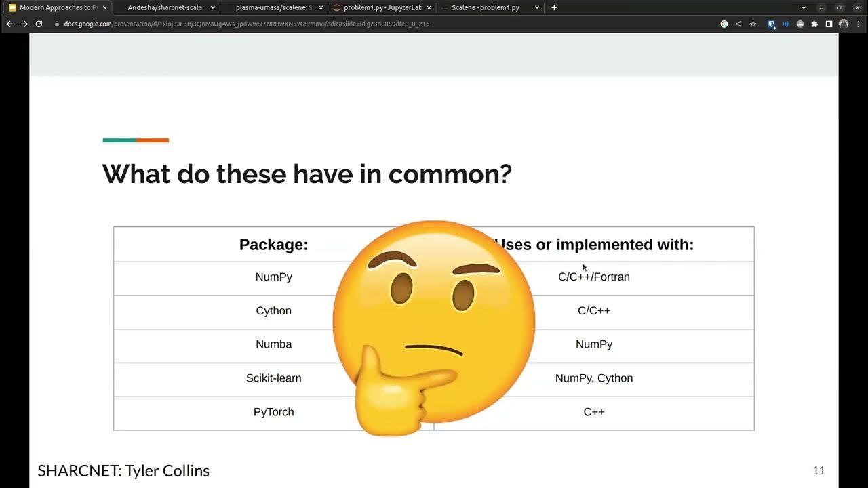Screen dimensions: 868x488
Task: Switch to Andesha/sharcnet-scalene tab
Action: [166, 7]
